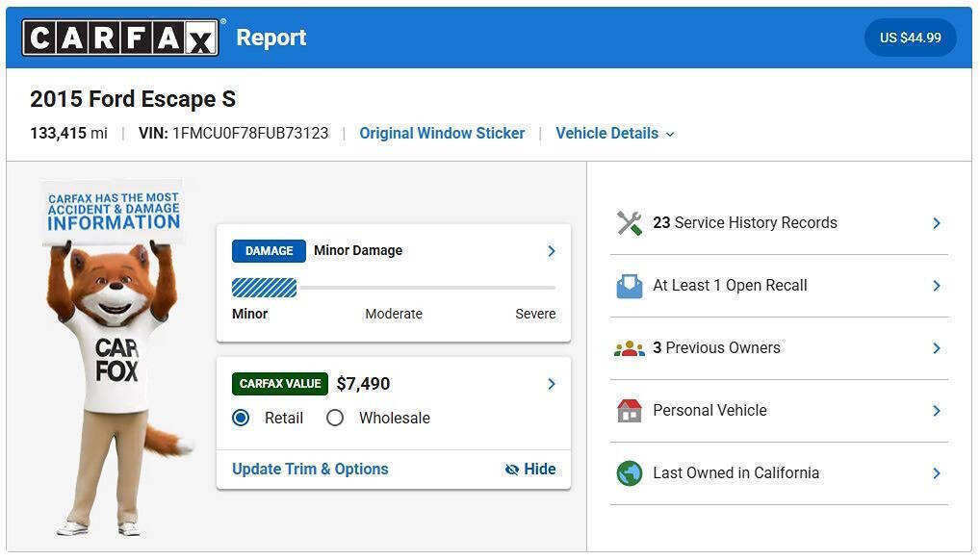Click the service history wrench icon
The height and width of the screenshot is (560, 980).
click(x=630, y=223)
